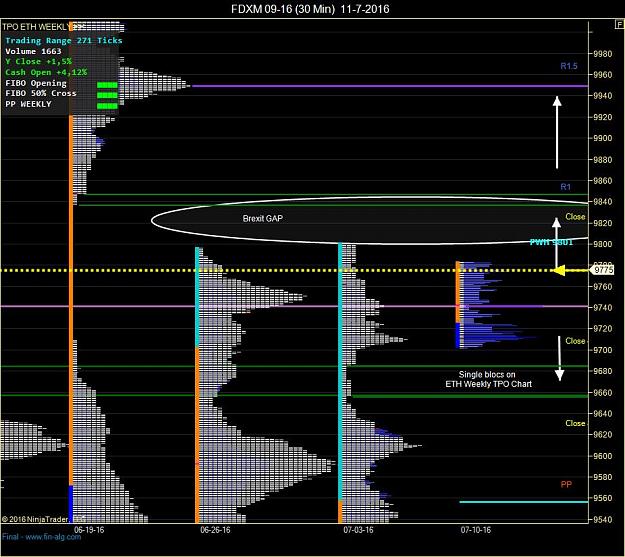Click green status bar beside PP WEEKLY

coord(107,106)
